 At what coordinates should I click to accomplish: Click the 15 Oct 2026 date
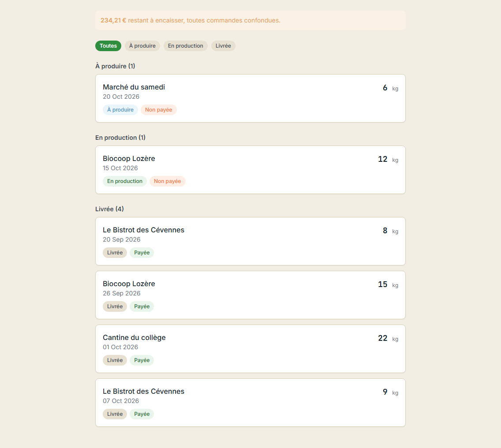(x=120, y=168)
